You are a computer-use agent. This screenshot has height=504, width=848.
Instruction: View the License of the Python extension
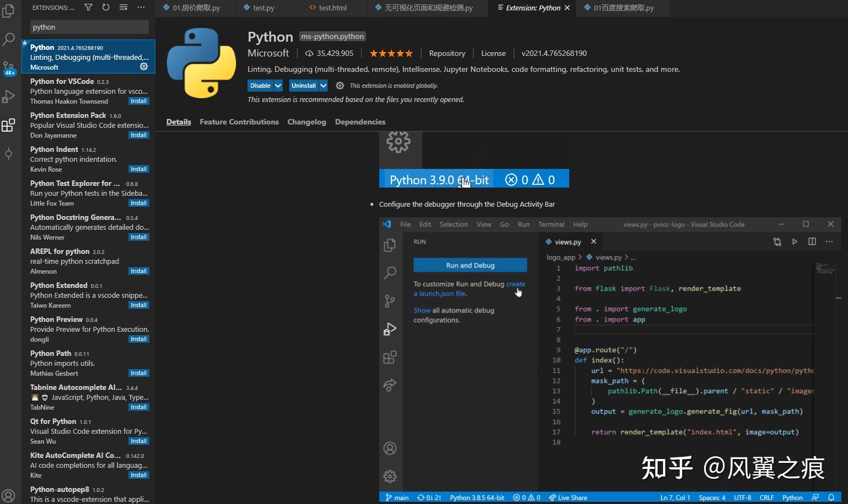(493, 53)
